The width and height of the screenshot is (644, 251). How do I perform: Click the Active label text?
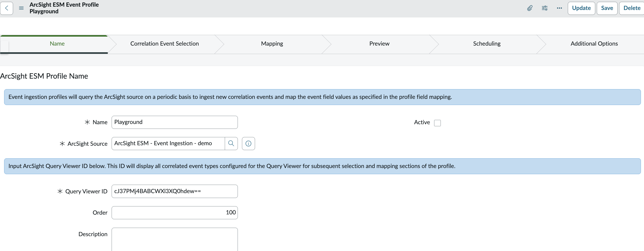click(x=422, y=122)
